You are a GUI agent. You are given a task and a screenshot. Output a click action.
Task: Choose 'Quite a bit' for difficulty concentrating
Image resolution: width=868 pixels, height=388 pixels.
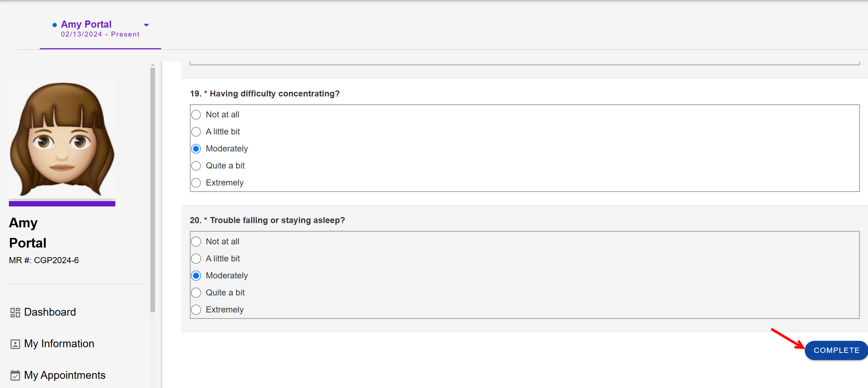click(x=196, y=166)
